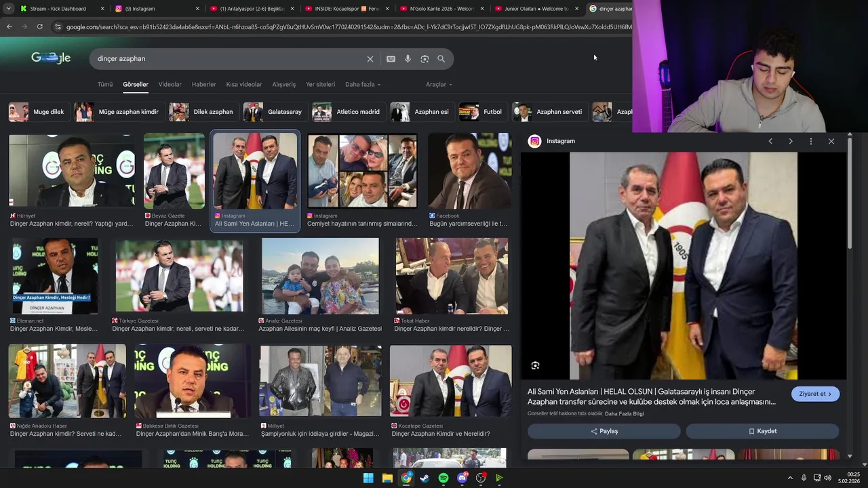
Task: Filter by 'Azaphan esi' chip
Action: (420, 112)
